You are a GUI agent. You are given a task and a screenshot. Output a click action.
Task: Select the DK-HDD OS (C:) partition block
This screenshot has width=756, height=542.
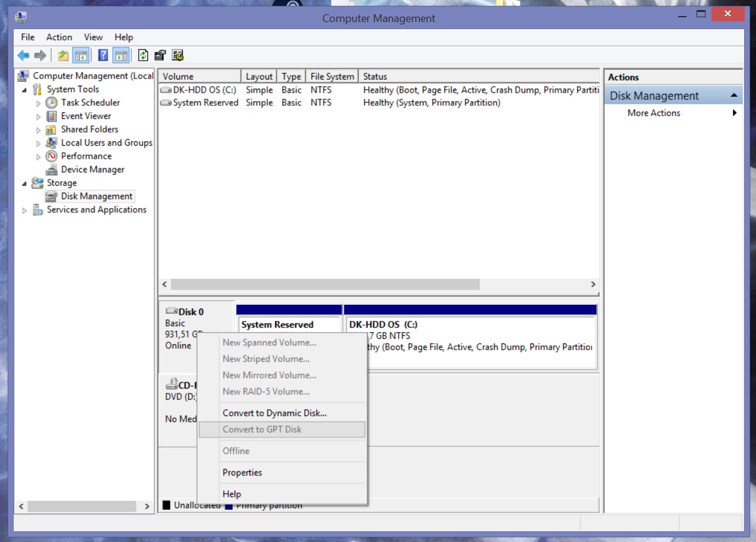coord(470,338)
